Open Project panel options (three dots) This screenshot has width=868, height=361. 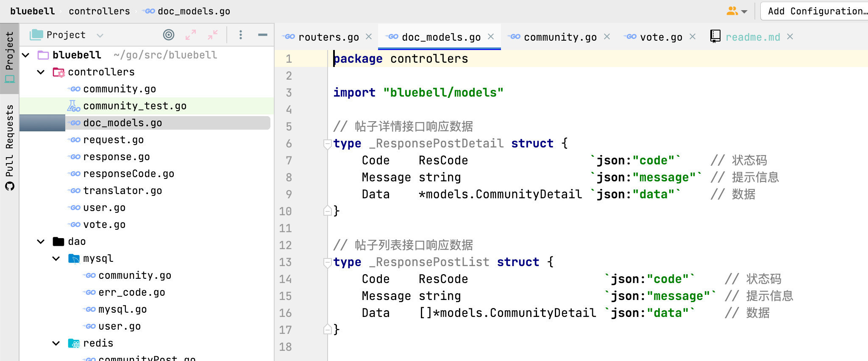(240, 35)
